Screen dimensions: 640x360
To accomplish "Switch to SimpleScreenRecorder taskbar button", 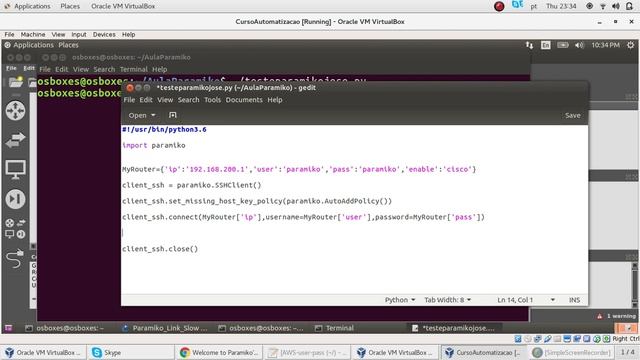I will [x=571, y=352].
